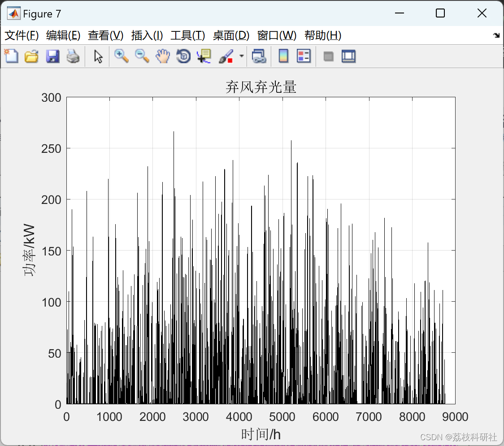This screenshot has height=446, width=504.
Task: Print the figure with printer icon
Action: [x=73, y=56]
